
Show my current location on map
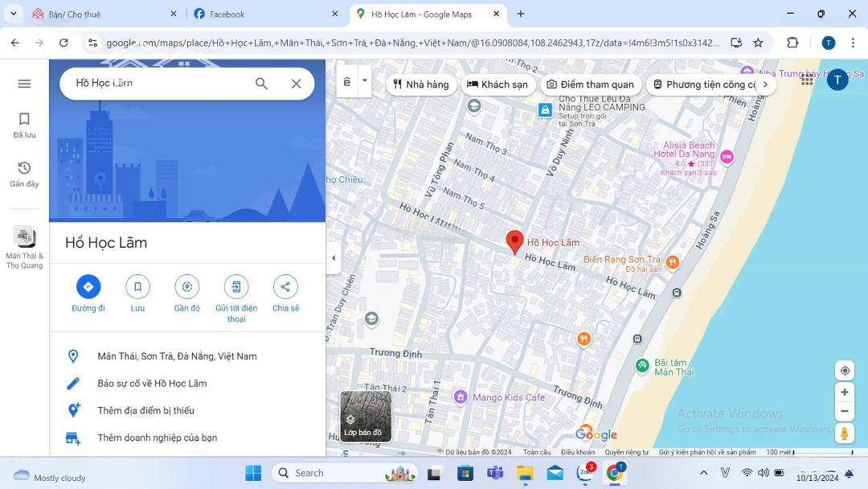click(x=844, y=371)
